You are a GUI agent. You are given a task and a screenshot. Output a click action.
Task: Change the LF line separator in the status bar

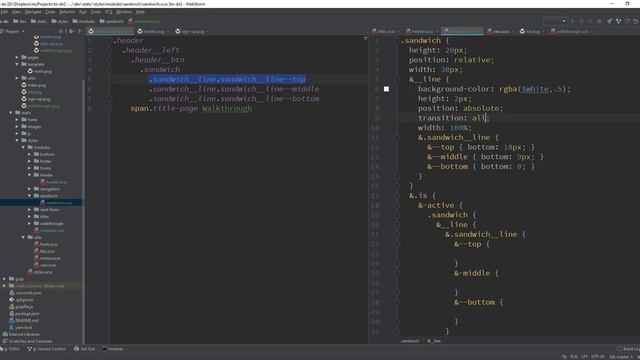coord(584,357)
